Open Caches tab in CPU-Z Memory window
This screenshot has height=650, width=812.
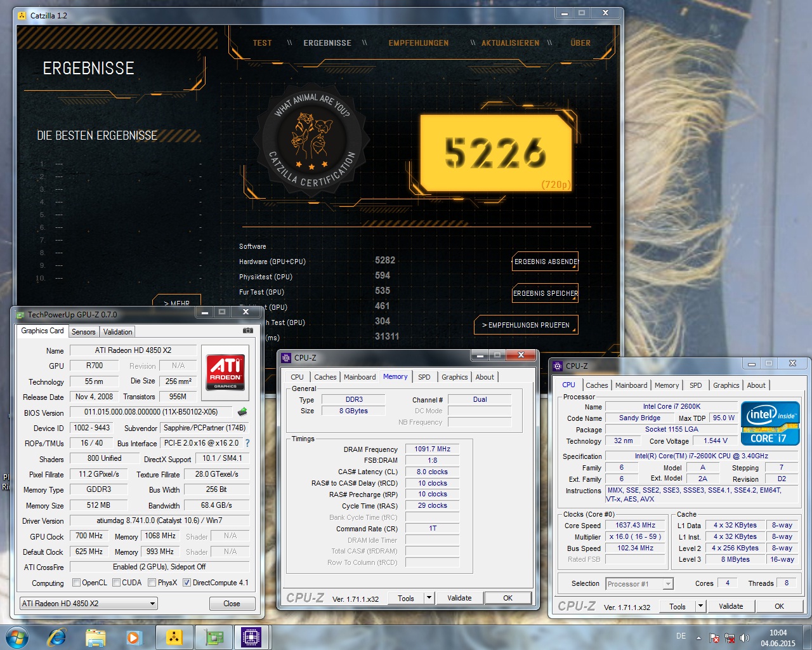pyautogui.click(x=325, y=377)
